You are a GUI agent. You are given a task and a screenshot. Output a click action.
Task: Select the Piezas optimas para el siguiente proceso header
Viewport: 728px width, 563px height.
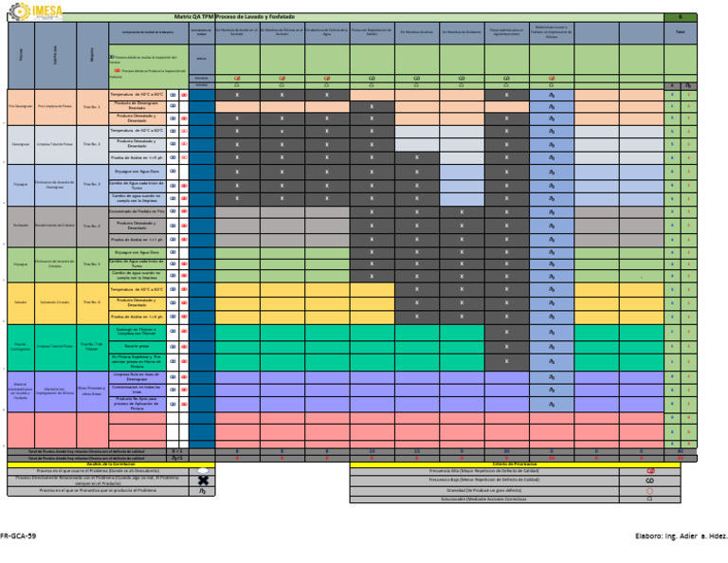pyautogui.click(x=507, y=32)
